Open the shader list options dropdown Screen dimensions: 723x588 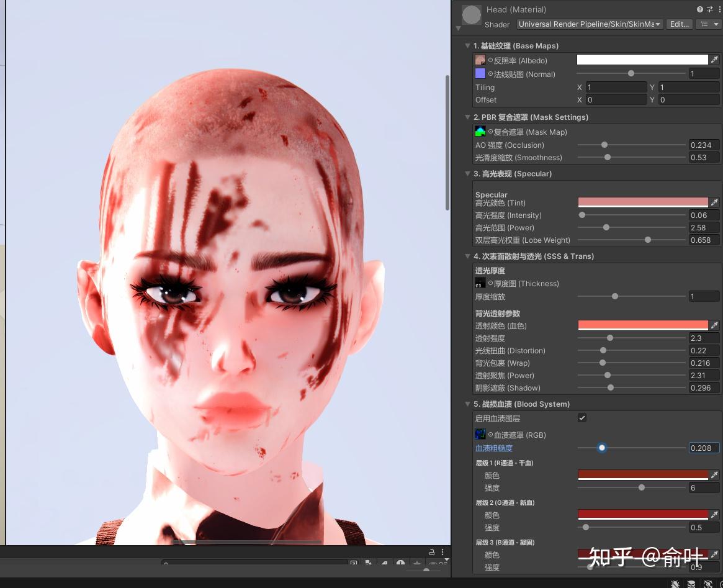pos(709,24)
